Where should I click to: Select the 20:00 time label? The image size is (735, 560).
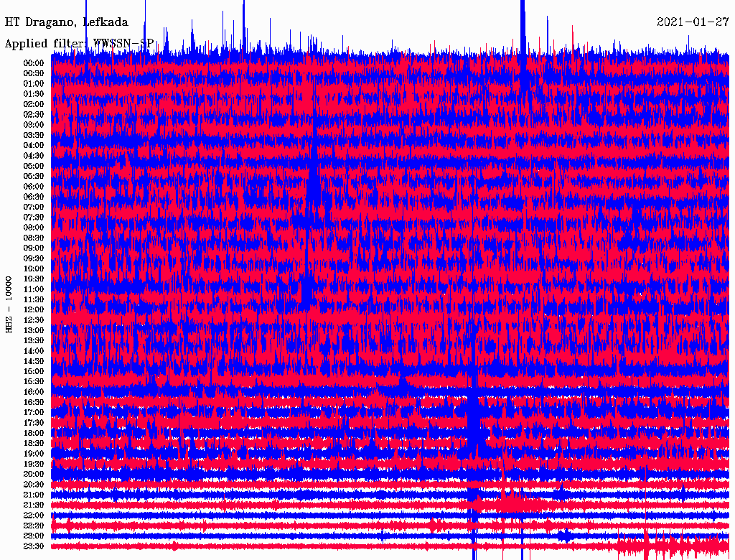point(34,474)
